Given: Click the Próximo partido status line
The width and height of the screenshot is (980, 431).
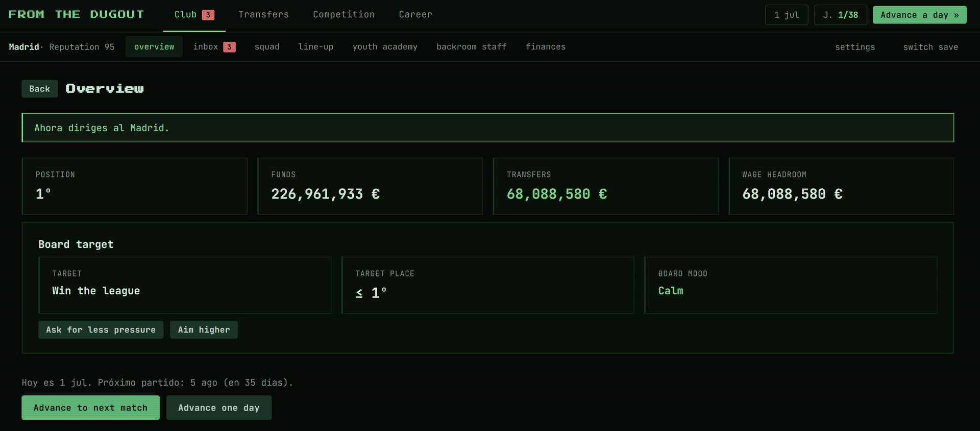Looking at the screenshot, I should pyautogui.click(x=157, y=383).
